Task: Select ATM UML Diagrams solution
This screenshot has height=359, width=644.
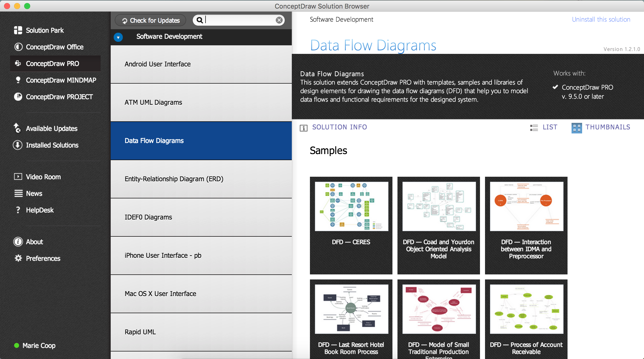Action: (201, 102)
